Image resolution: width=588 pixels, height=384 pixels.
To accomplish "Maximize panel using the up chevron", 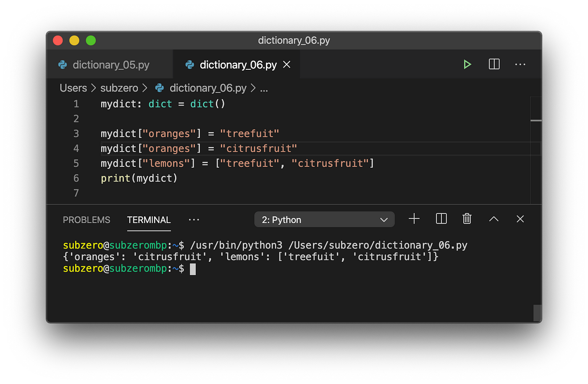I will (494, 219).
